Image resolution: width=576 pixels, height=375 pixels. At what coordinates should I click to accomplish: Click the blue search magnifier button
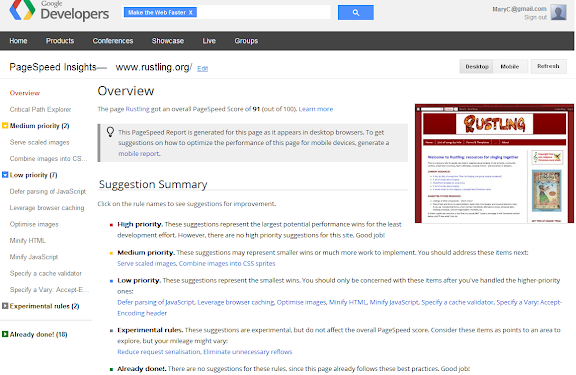click(x=356, y=12)
